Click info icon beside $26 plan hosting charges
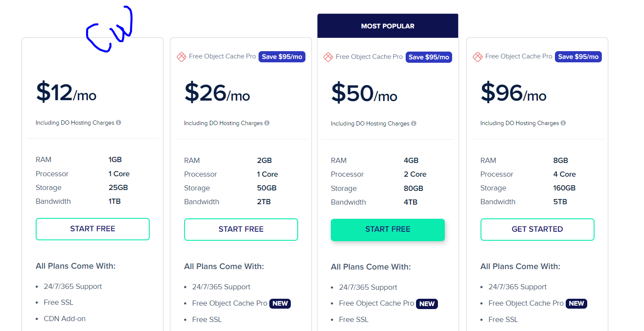 [267, 123]
